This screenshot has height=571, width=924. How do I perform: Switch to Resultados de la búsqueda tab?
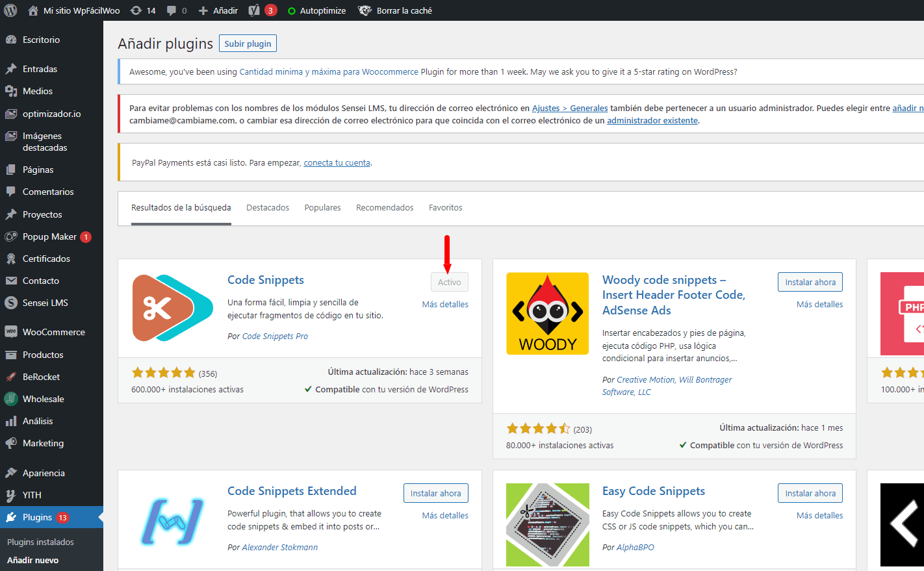[181, 208]
